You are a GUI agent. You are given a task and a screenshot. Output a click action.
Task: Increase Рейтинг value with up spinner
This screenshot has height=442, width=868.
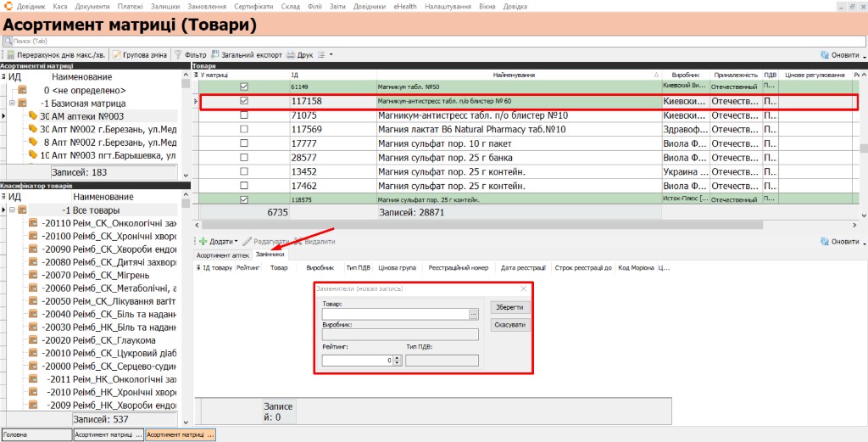(x=397, y=358)
